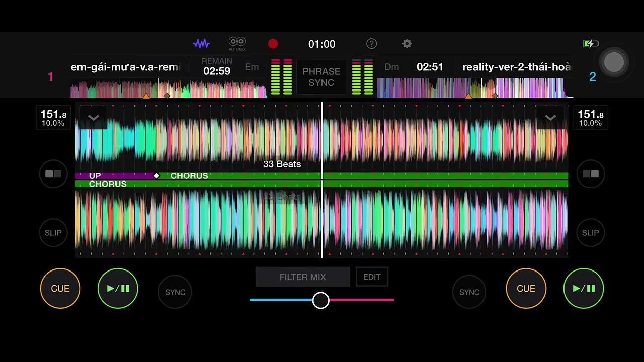Click the 33 Beats counter label

click(282, 164)
